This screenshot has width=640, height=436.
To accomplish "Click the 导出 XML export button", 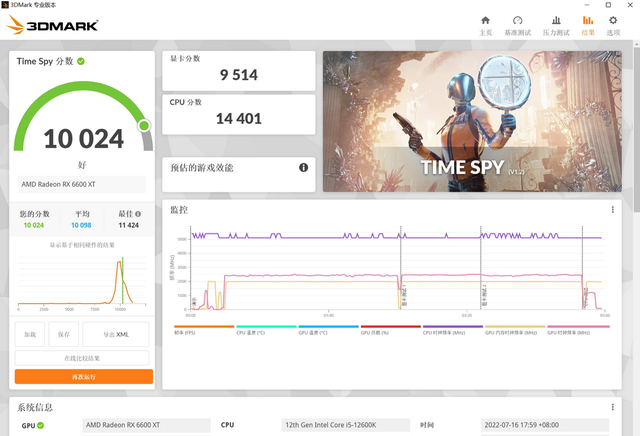I will coord(116,334).
